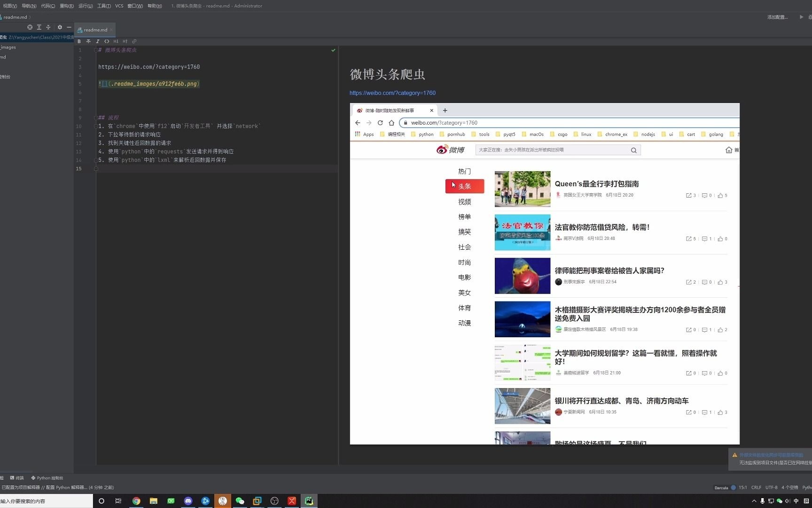This screenshot has width=812, height=508.
Task: Apply bold formatting in markdown toolbar
Action: pos(79,41)
